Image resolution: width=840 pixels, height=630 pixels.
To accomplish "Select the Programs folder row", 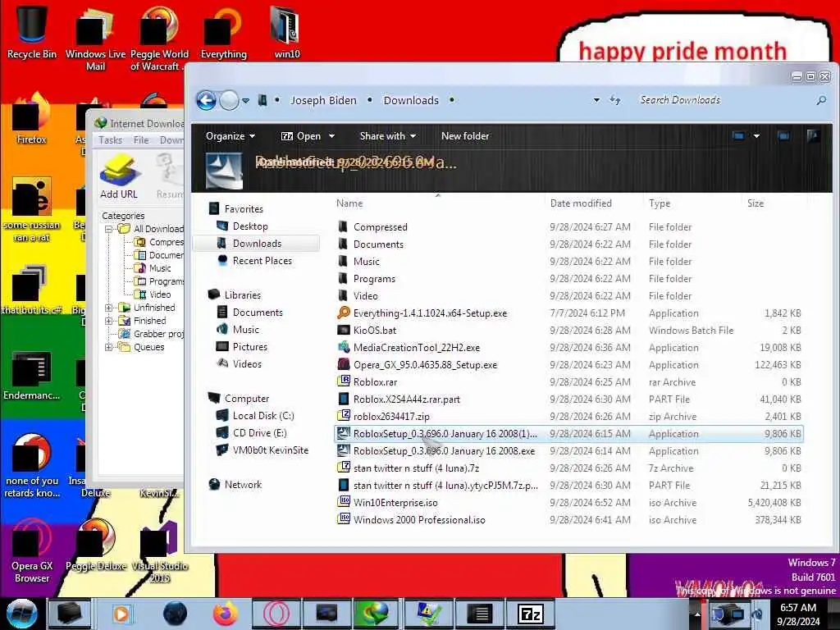I will [568, 279].
